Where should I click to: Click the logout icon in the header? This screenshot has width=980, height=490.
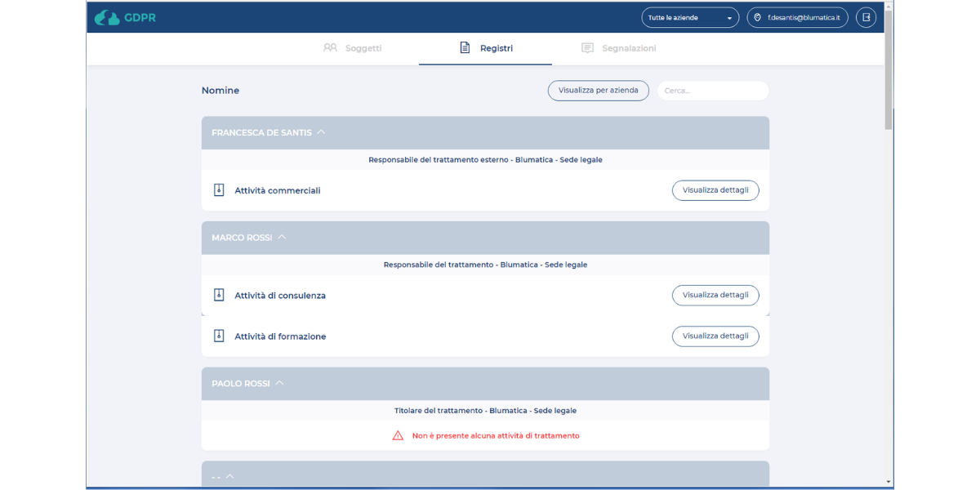click(866, 17)
